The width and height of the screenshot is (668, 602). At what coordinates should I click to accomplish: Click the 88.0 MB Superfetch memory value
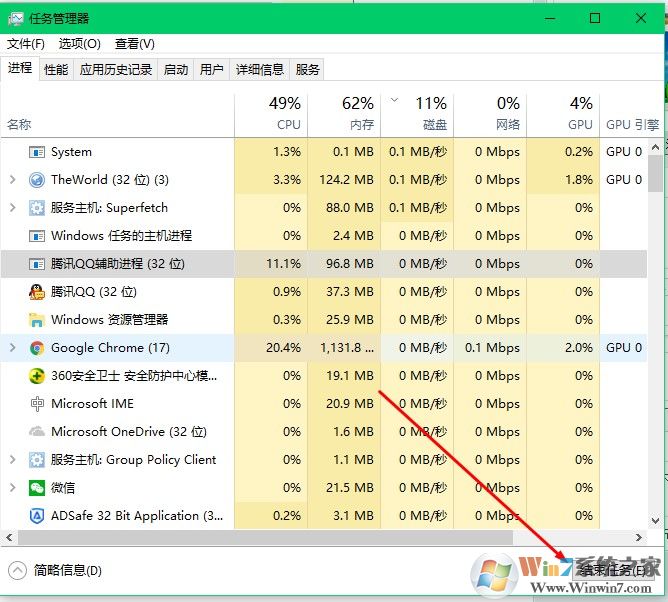coord(350,208)
